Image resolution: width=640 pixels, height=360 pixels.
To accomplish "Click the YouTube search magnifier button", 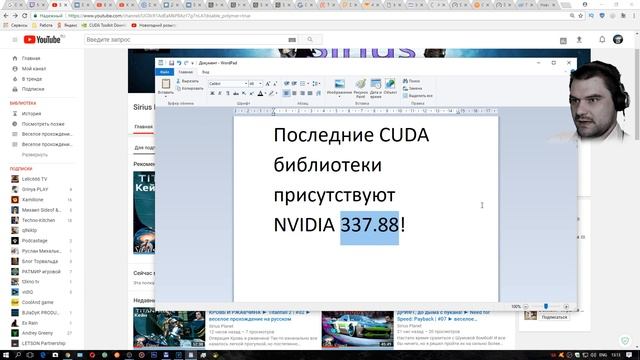I will [x=310, y=40].
